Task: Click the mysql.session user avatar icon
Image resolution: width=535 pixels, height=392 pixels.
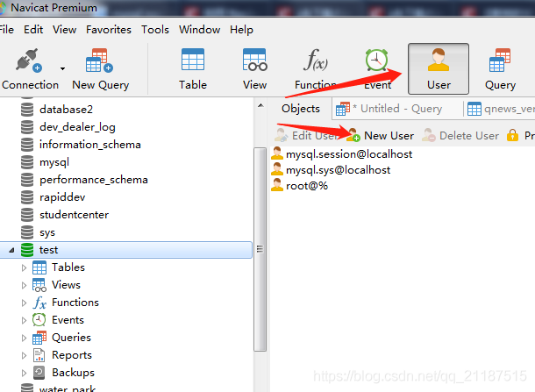Action: point(277,153)
